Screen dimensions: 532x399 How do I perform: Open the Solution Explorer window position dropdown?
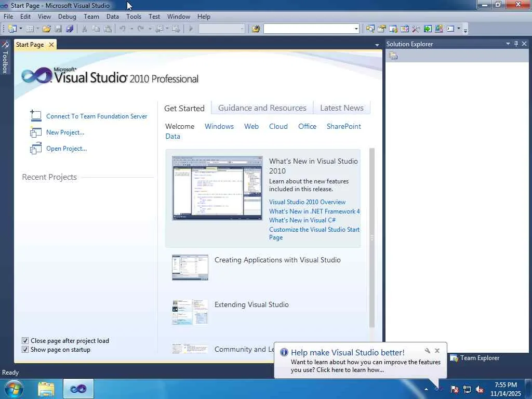coord(508,44)
